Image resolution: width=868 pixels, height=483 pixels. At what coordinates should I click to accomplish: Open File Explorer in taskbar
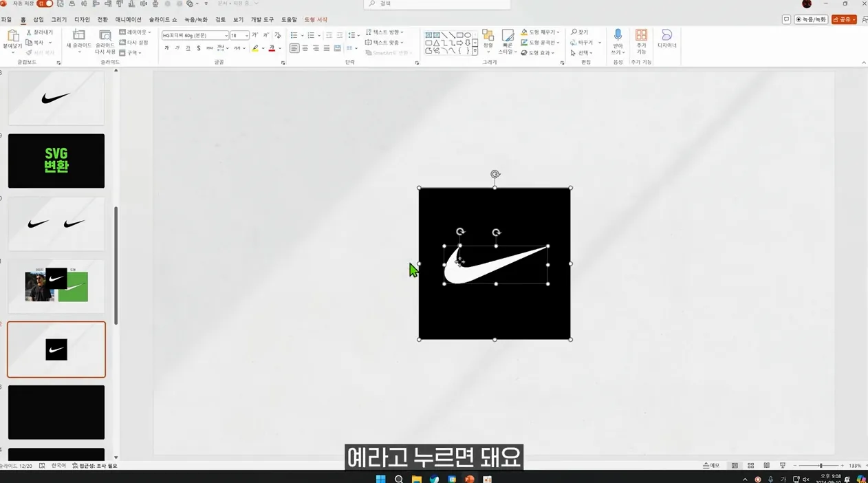click(x=416, y=479)
